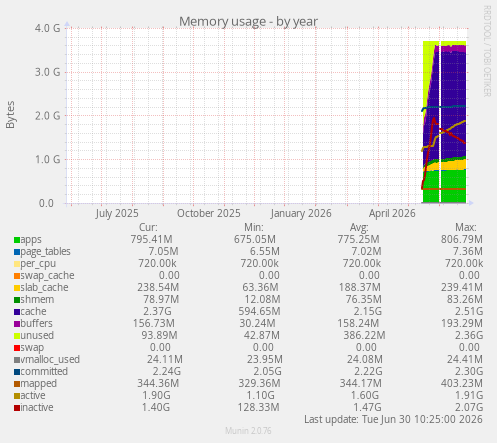Click the 'January 2026' axis label
This screenshot has width=497, height=443.
pos(301,213)
